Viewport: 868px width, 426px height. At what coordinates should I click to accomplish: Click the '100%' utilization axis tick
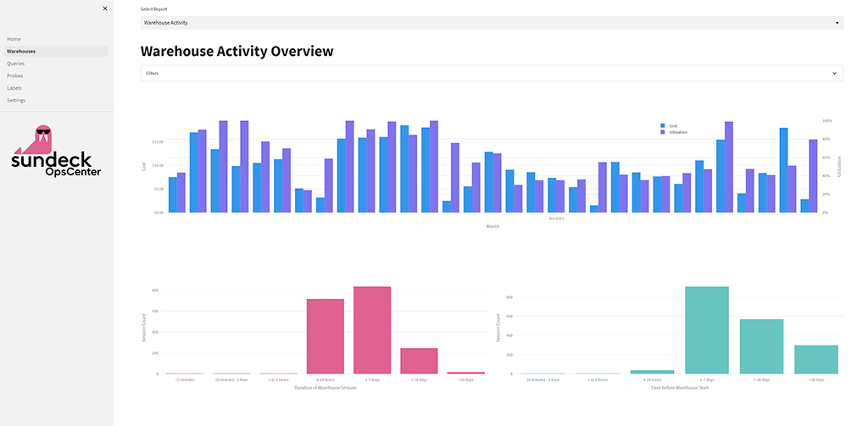click(x=827, y=120)
